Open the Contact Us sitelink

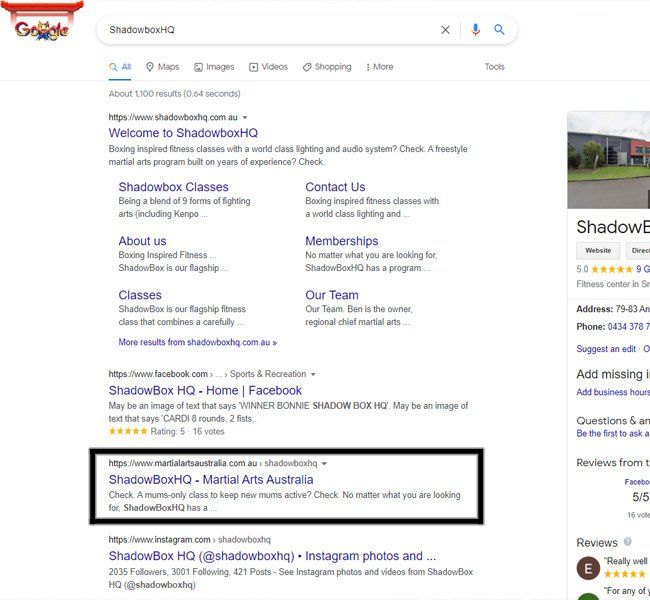335,187
